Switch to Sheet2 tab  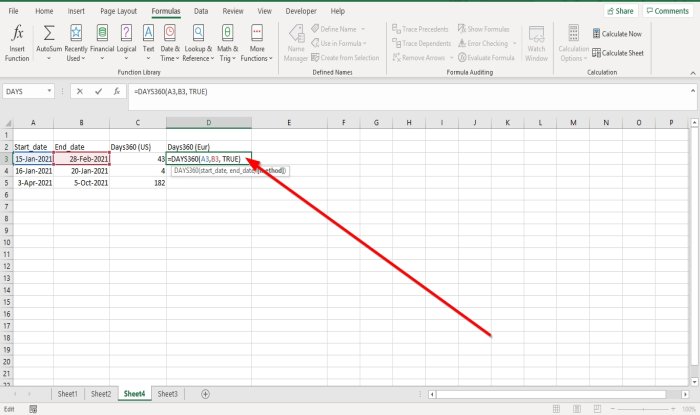(101, 394)
